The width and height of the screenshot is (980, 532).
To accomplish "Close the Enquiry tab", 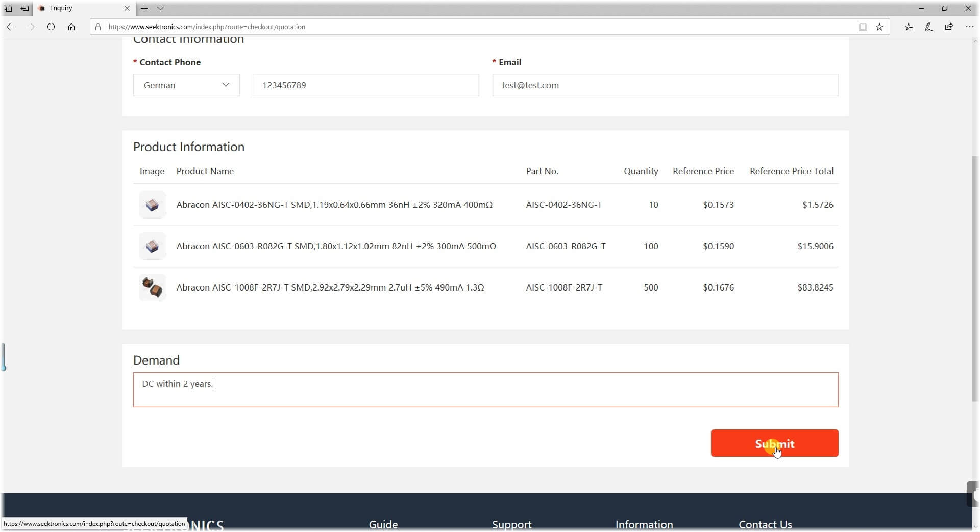I will [127, 8].
